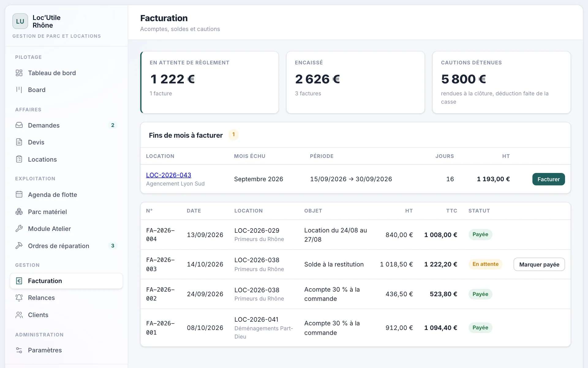Click the Parc matériel boxes icon
Image resolution: width=588 pixels, height=368 pixels.
19,212
